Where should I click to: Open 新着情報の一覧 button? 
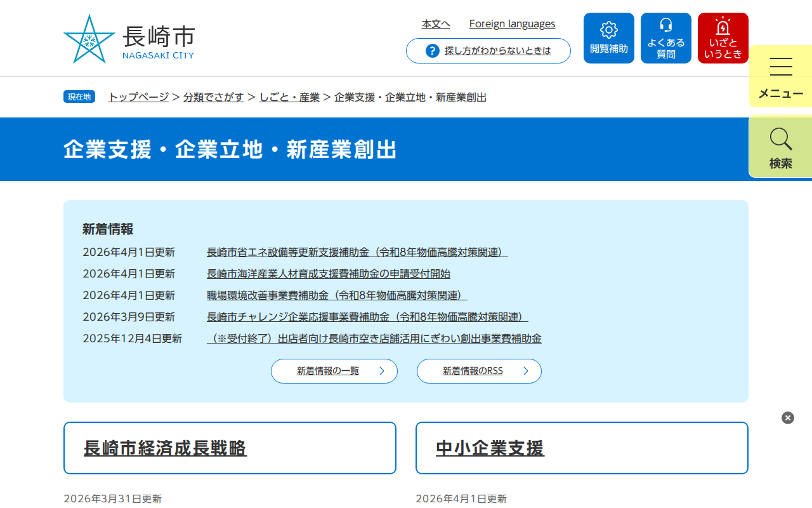334,371
